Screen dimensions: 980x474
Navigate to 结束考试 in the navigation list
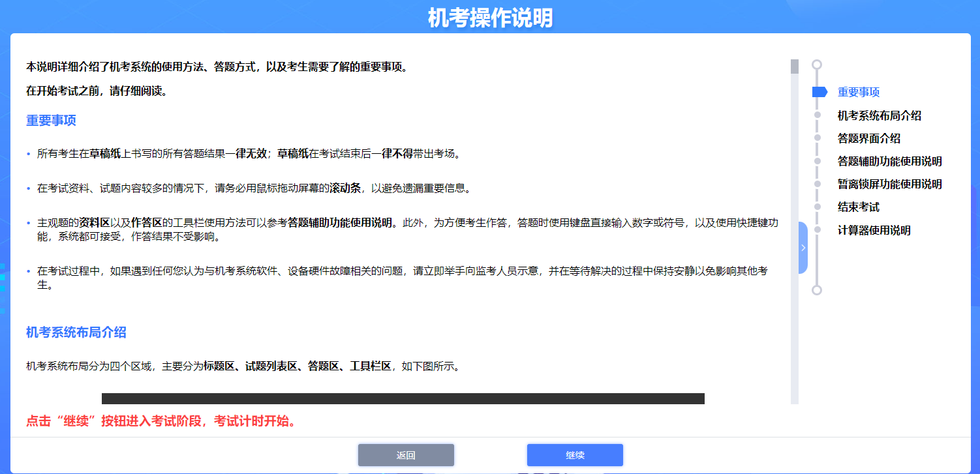[858, 207]
